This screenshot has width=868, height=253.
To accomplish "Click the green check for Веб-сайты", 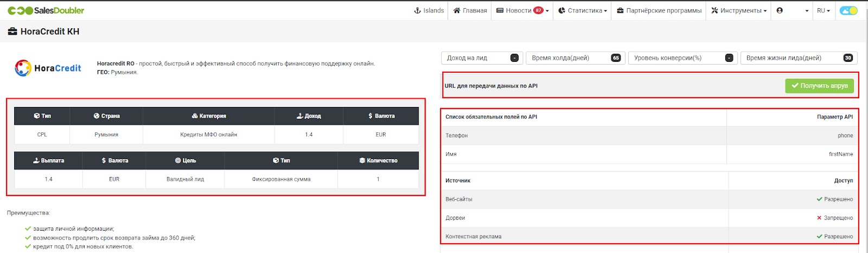I will point(819,199).
